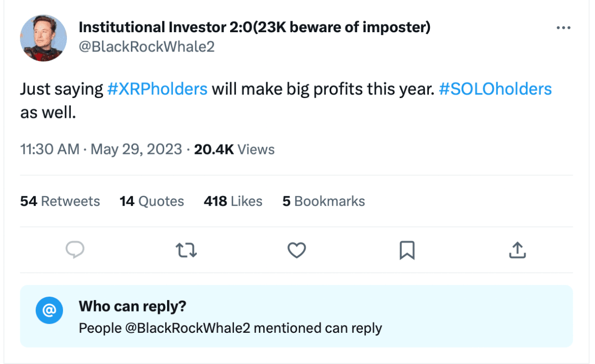
Task: Open the reply composer via speech bubble icon
Action: point(75,251)
